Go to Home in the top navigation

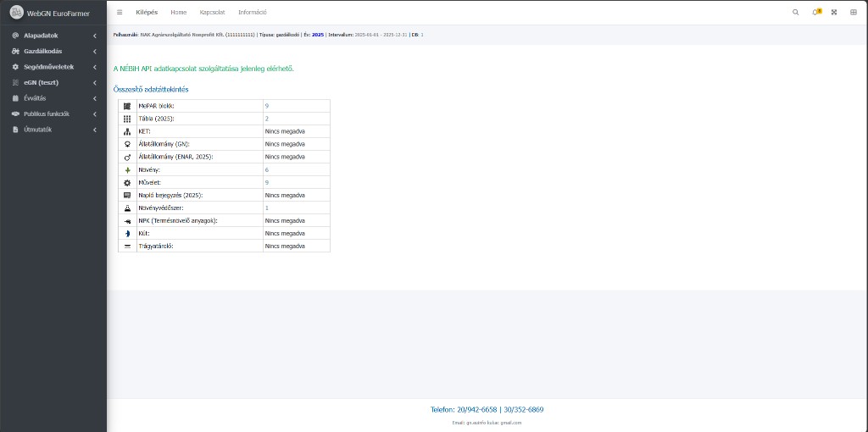(179, 12)
